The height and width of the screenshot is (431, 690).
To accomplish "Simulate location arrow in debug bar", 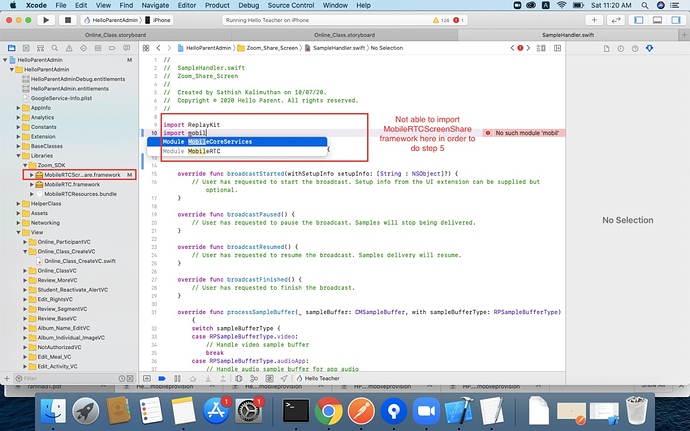I will pyautogui.click(x=284, y=378).
